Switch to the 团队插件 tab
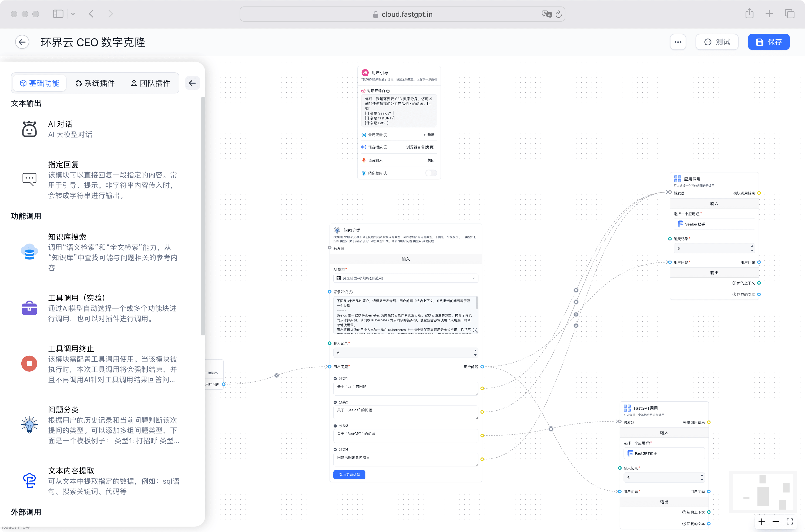This screenshot has height=532, width=805. (x=151, y=83)
